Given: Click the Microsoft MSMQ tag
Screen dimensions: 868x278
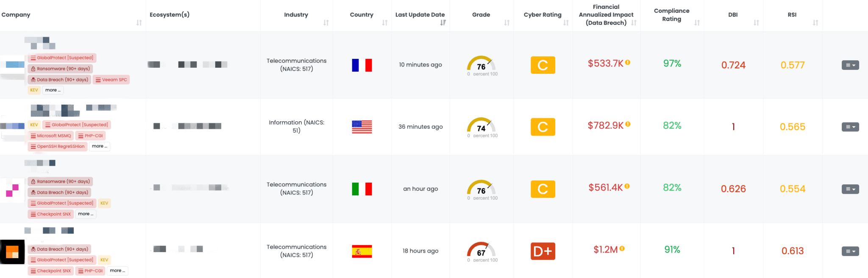Looking at the screenshot, I should (51, 136).
